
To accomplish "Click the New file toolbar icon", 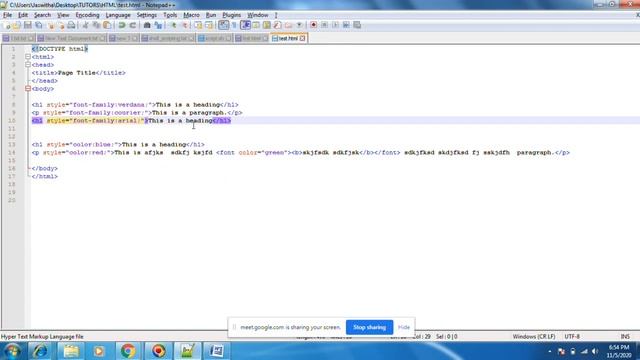I will coord(7,25).
